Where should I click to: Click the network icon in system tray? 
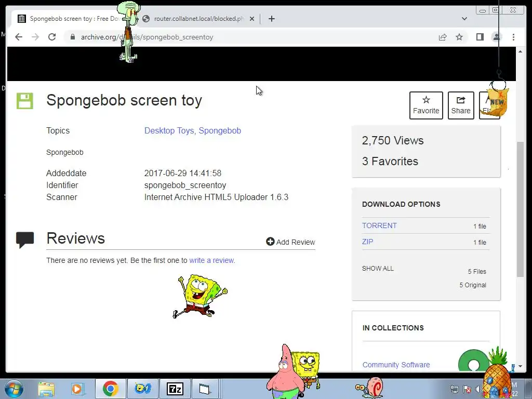pos(454,389)
